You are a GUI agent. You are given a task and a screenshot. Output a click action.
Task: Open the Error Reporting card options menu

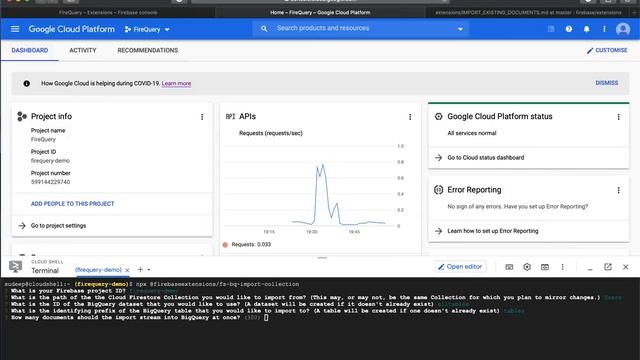coord(619,190)
